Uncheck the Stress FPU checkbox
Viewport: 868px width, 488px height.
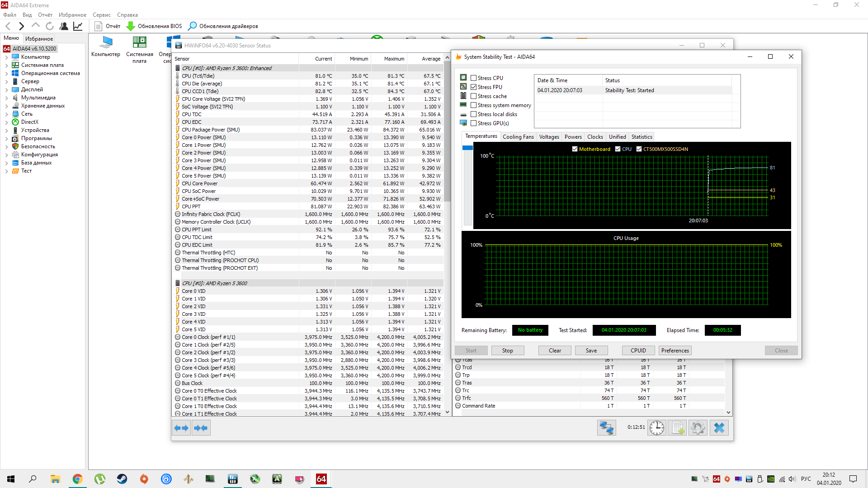(x=474, y=87)
